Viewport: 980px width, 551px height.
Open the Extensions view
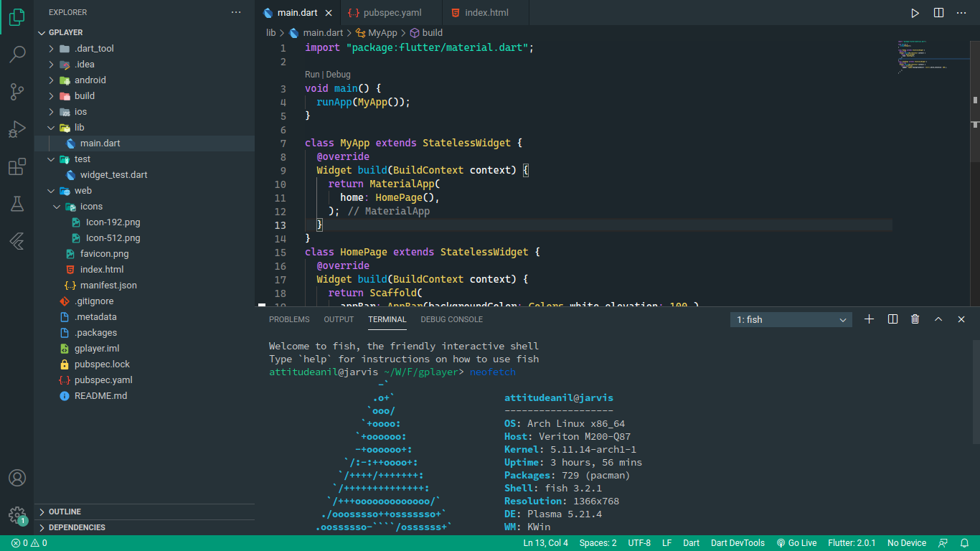(x=17, y=166)
